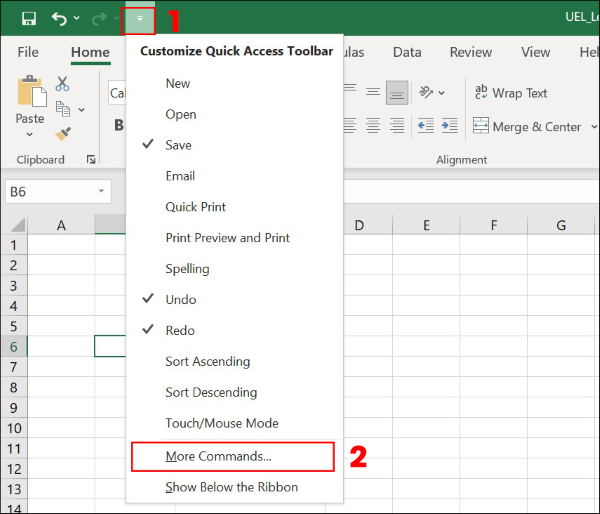Click the Center horizontal align icon

pyautogui.click(x=373, y=126)
